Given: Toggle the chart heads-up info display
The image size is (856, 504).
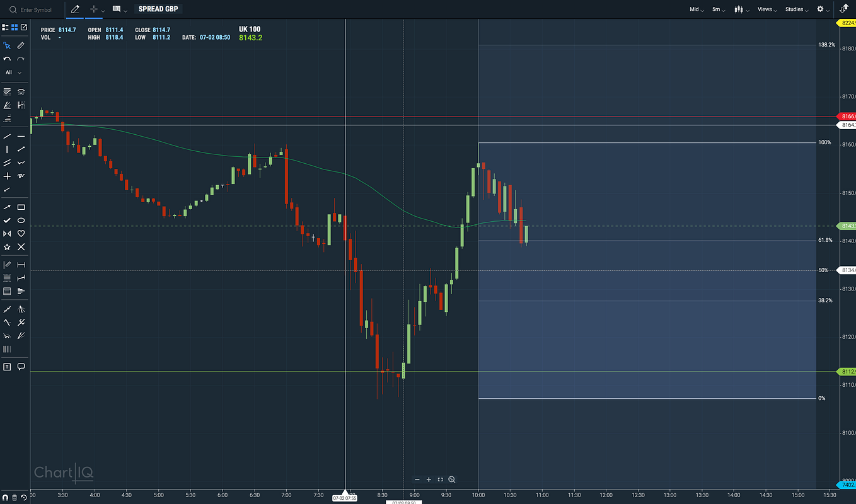Looking at the screenshot, I should [x=117, y=9].
